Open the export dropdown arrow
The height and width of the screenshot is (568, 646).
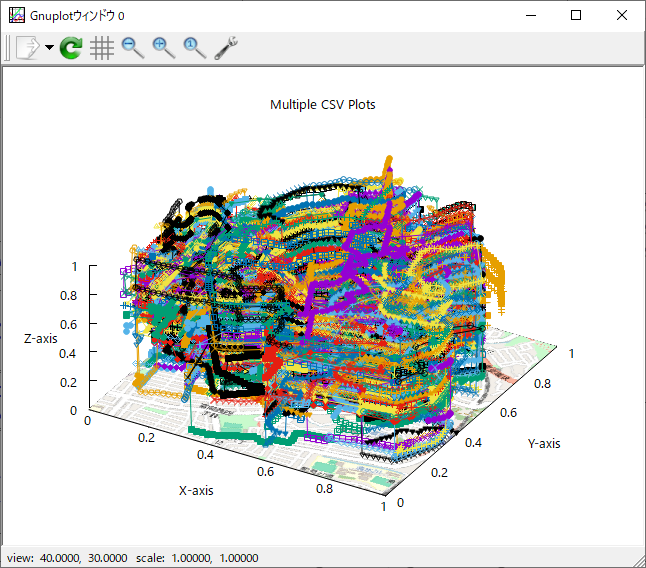tap(49, 48)
